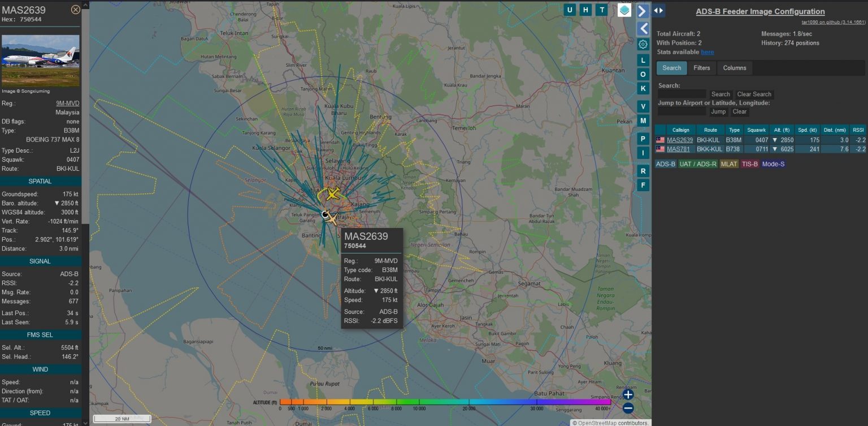
Task: Click the M button in the map toolbar
Action: [643, 121]
